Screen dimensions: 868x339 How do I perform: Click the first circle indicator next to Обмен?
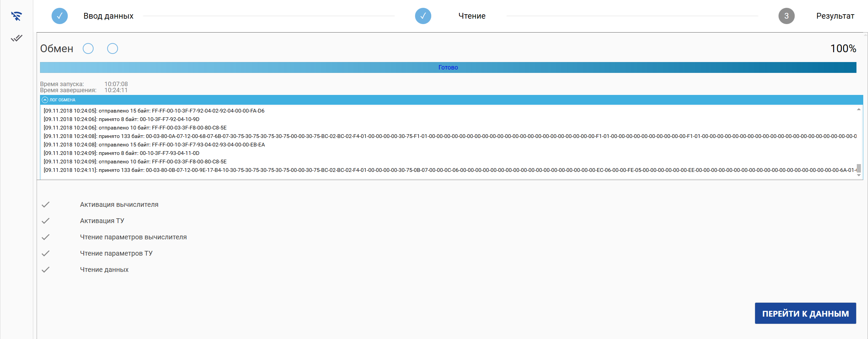[x=88, y=48]
